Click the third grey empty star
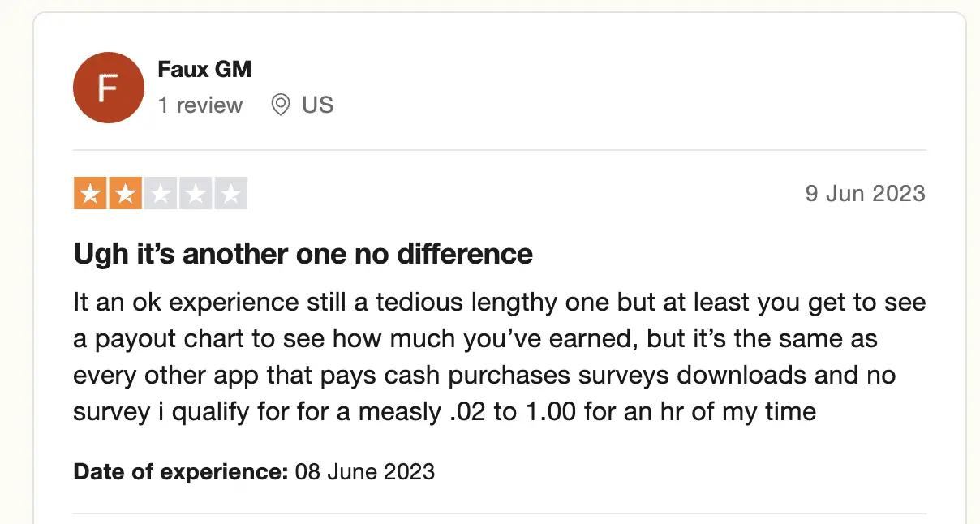Screen dimensions: 980x524 161,194
